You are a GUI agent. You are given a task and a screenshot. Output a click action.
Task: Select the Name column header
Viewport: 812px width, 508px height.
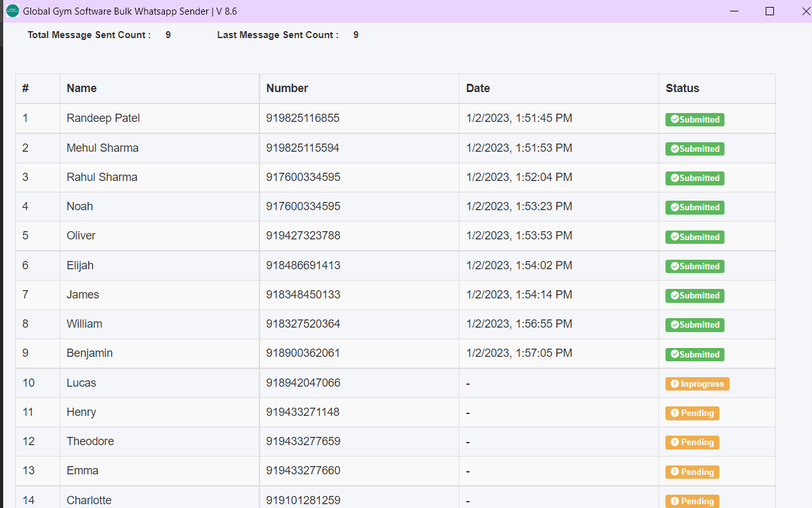(81, 88)
